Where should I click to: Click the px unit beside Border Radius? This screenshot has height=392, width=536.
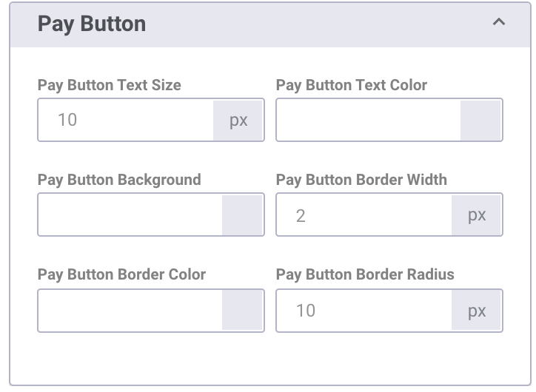[477, 311]
